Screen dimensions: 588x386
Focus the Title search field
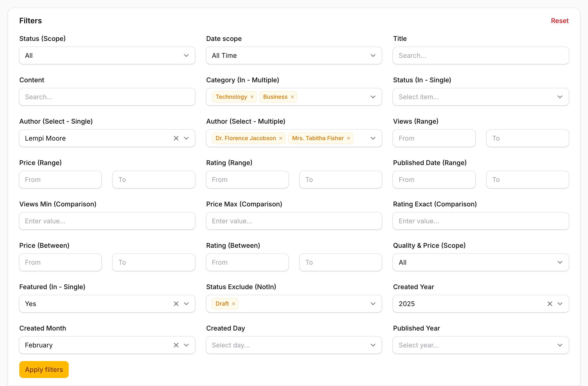point(481,55)
